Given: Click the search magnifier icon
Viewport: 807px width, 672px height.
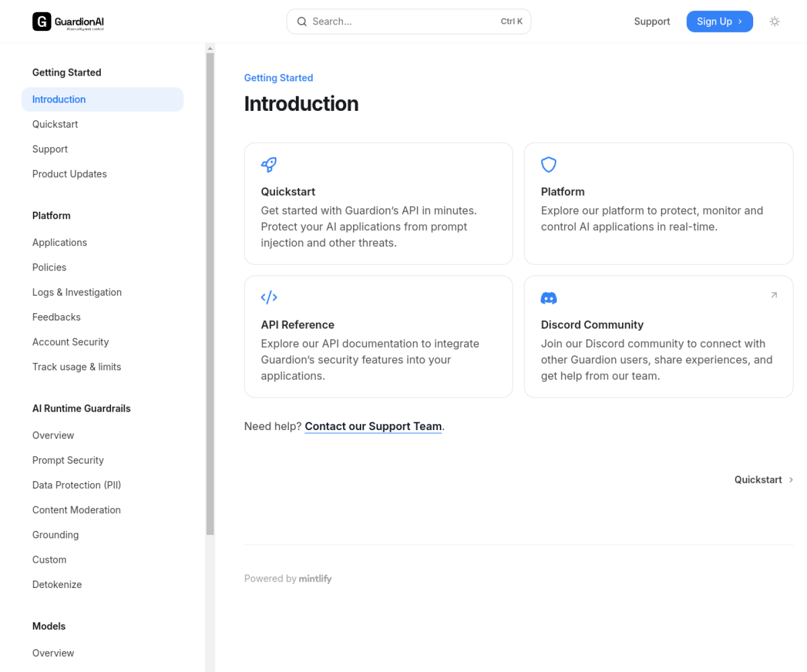Looking at the screenshot, I should pos(302,21).
